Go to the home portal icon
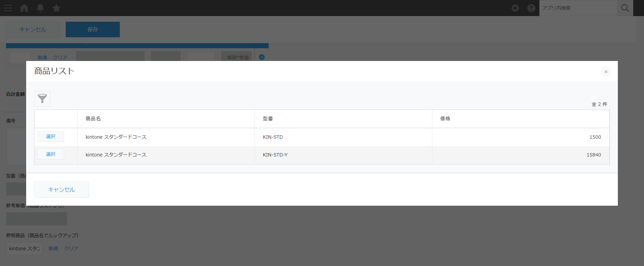This screenshot has height=266, width=644. click(x=24, y=8)
